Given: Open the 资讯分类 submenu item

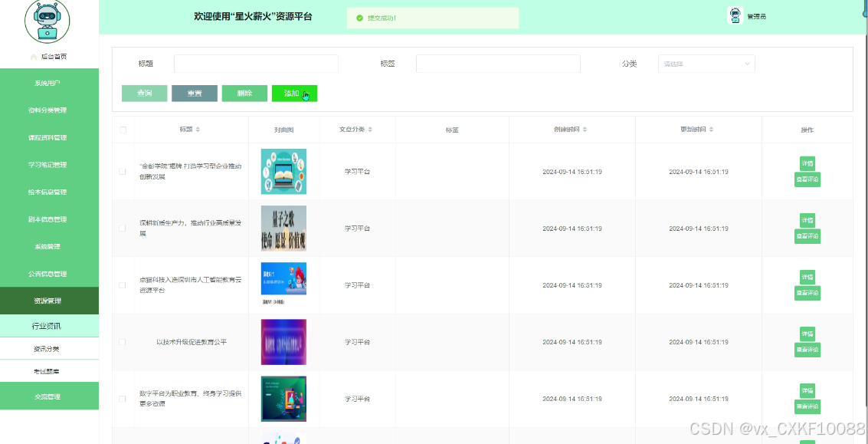Looking at the screenshot, I should 49,349.
